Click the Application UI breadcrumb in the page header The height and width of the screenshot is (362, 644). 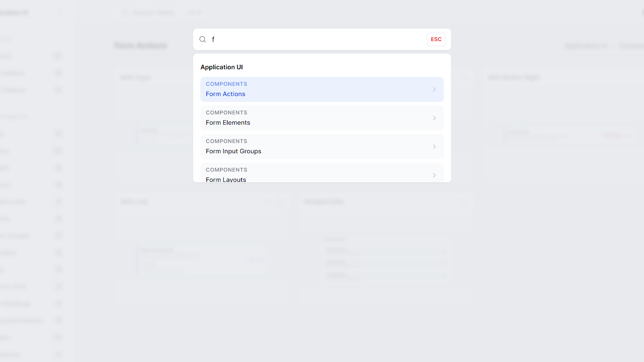586,45
